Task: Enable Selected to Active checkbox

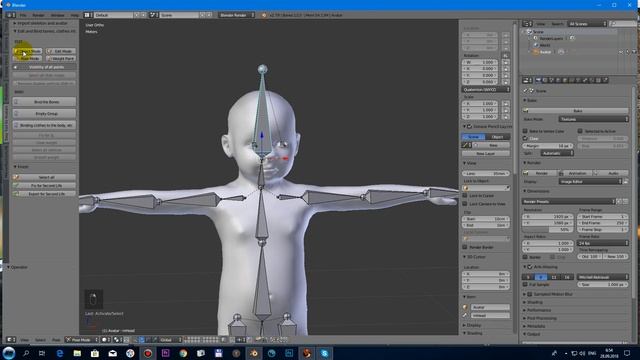Action: click(580, 131)
